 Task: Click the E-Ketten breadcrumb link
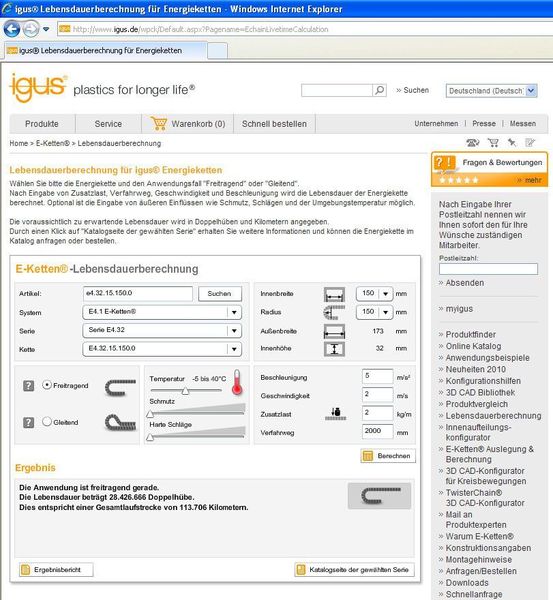(x=53, y=143)
